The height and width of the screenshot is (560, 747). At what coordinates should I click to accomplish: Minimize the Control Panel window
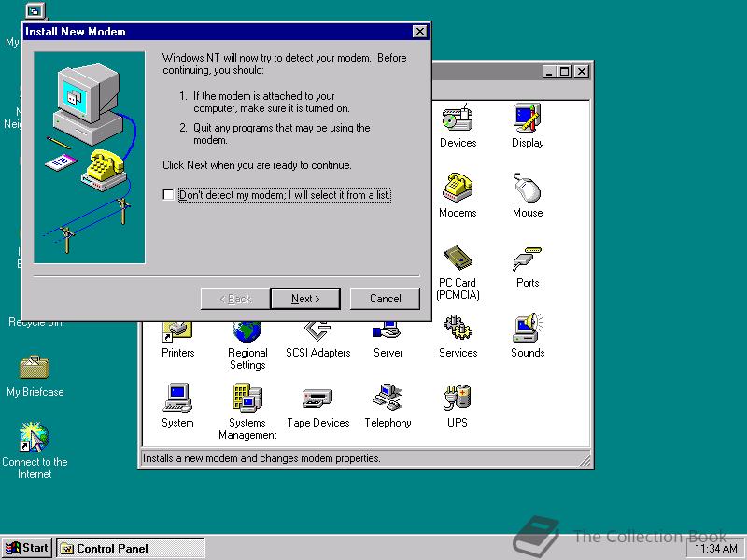pos(549,72)
